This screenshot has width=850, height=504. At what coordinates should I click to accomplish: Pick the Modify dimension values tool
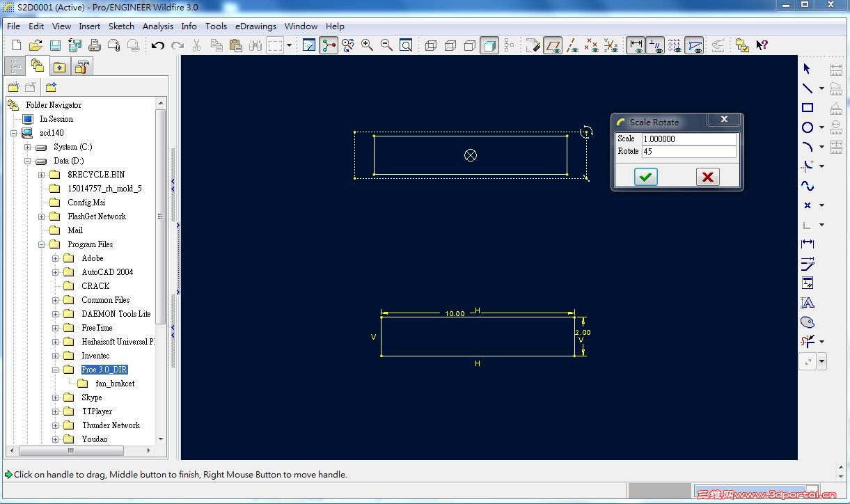click(807, 264)
